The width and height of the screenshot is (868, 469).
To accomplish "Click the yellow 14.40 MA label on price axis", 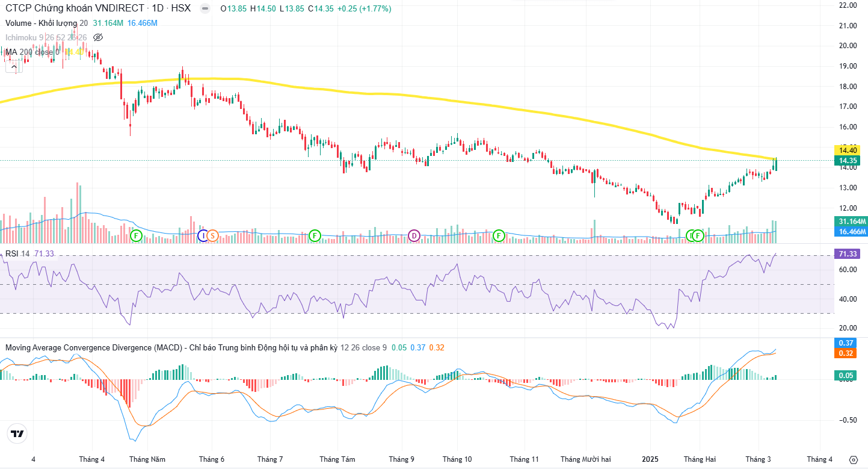I will click(847, 150).
